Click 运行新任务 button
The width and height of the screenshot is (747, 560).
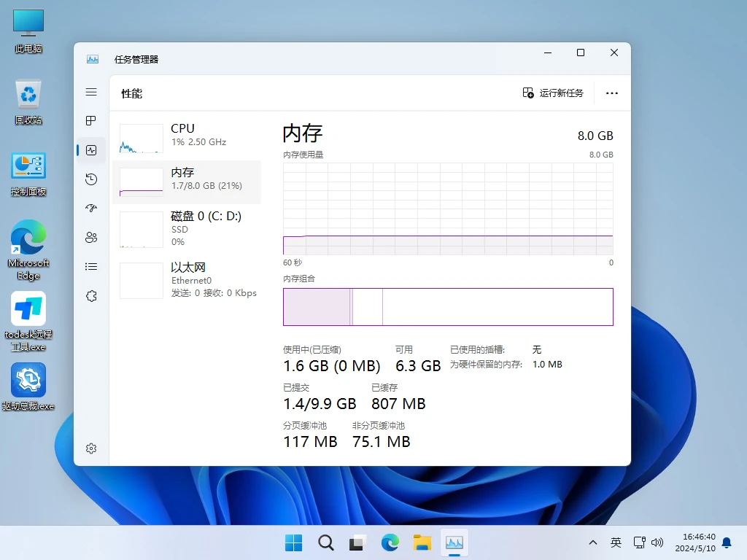tap(553, 93)
